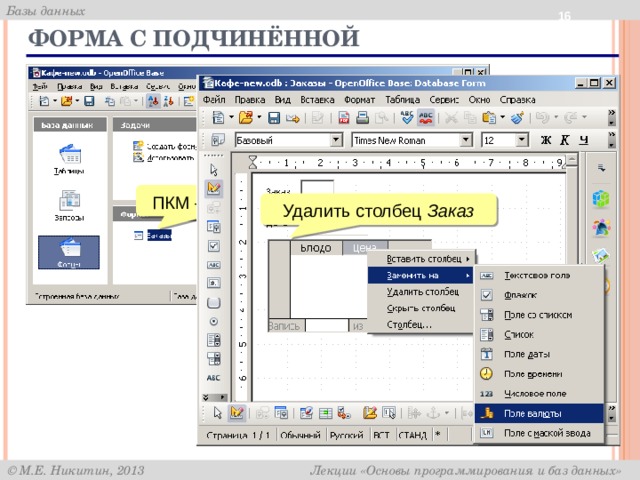Pick the List Box control in left toolbox
640x480 pixels.
coord(214,340)
